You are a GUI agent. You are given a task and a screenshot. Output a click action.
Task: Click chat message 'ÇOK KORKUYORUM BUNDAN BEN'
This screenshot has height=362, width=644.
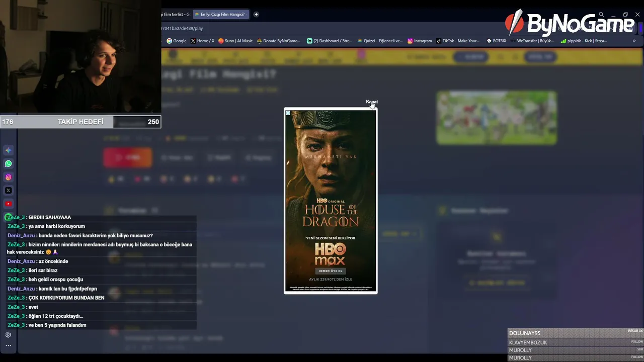pyautogui.click(x=66, y=298)
